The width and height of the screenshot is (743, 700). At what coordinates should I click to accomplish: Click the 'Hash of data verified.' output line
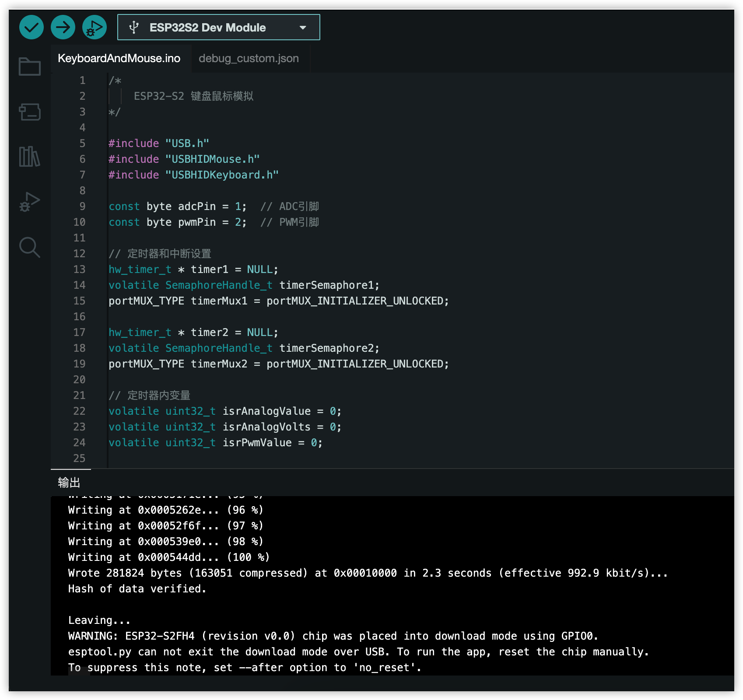coord(137,588)
